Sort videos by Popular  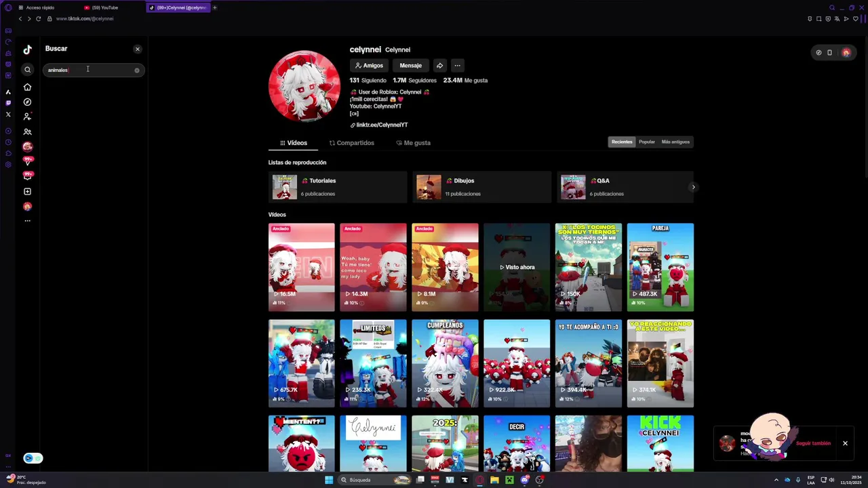click(x=647, y=142)
